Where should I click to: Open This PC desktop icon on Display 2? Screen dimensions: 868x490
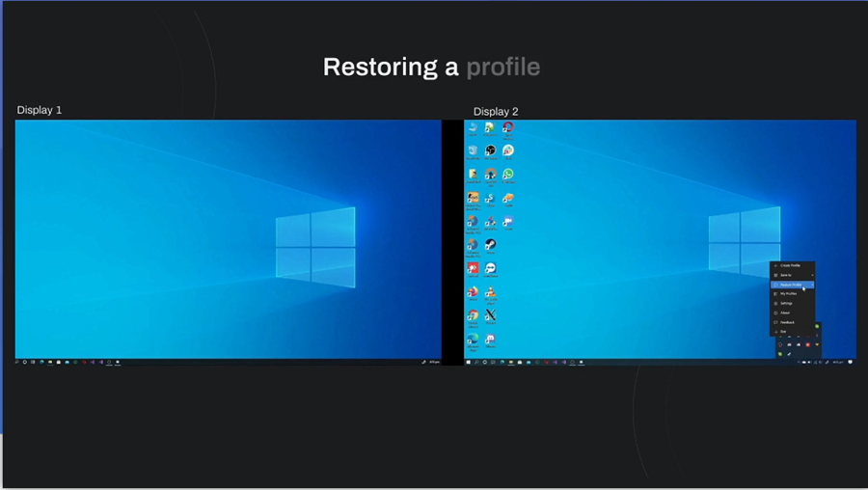point(473,129)
